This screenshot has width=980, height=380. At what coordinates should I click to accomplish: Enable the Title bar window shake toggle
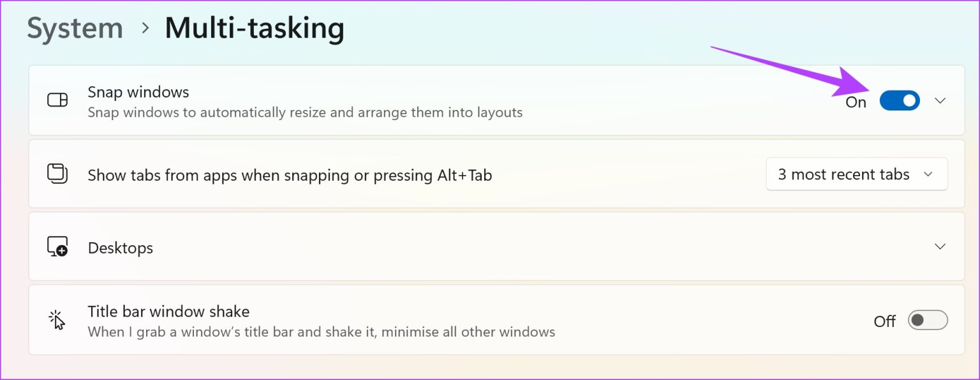pos(928,320)
